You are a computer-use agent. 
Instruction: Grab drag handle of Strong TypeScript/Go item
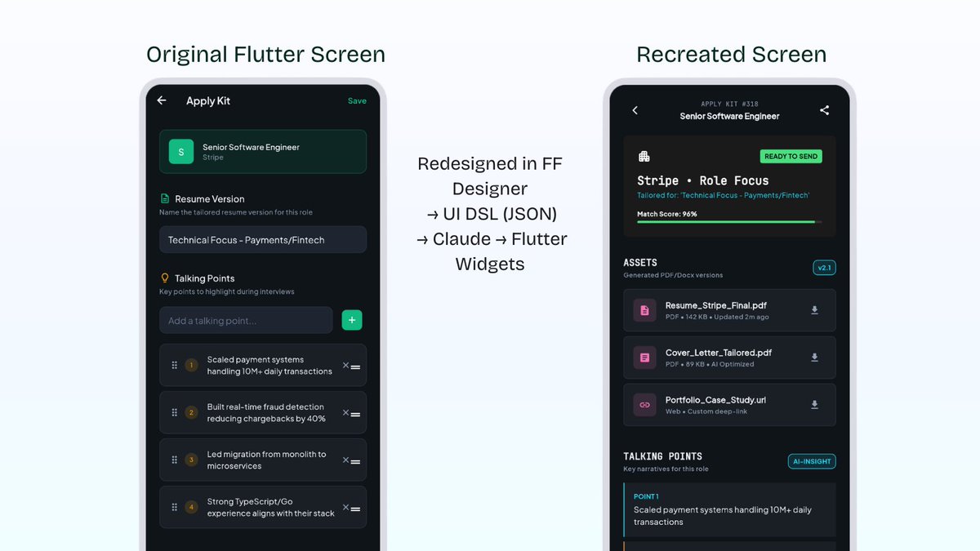[174, 507]
